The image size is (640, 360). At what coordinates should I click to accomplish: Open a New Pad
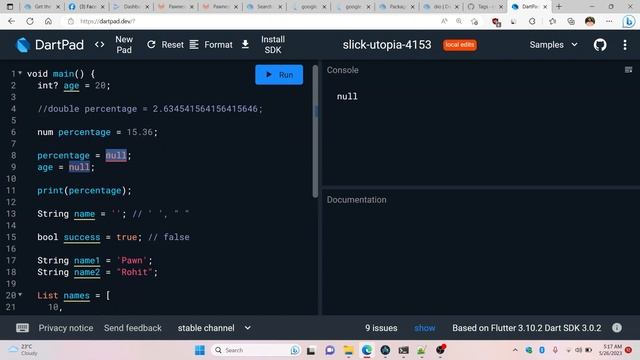click(x=124, y=44)
